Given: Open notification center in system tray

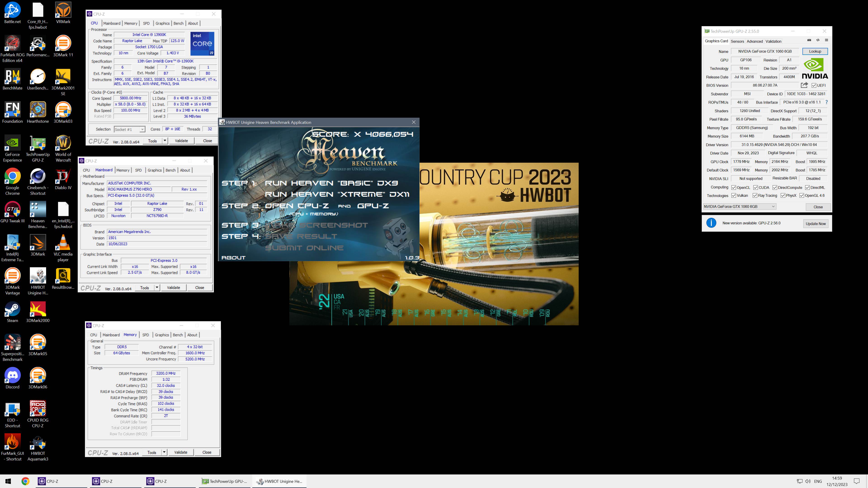Looking at the screenshot, I should [x=857, y=481].
